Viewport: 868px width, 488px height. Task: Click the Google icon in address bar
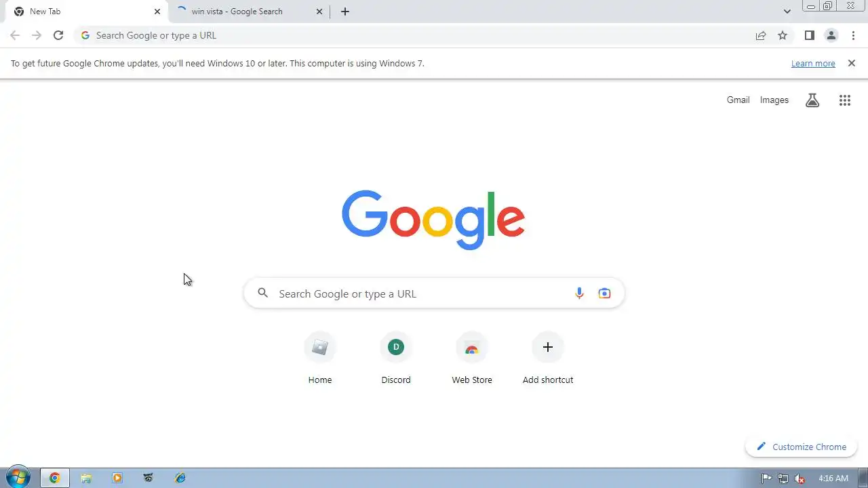click(x=85, y=35)
